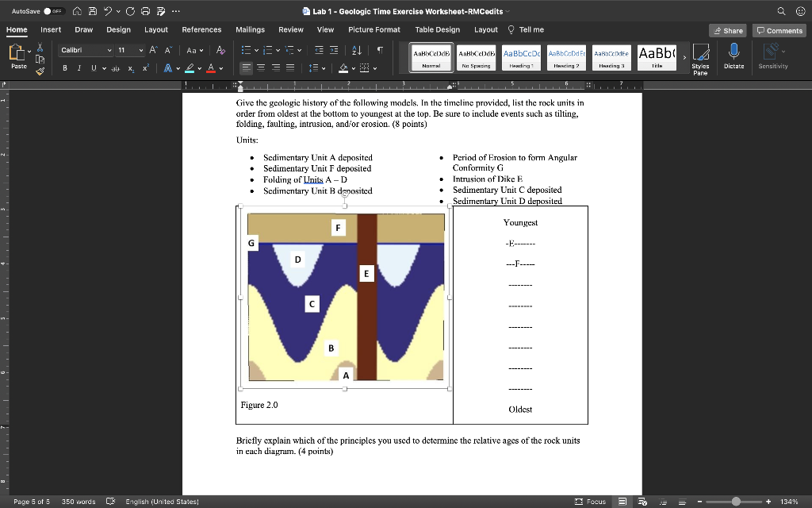Click the Format Painter brush icon
812x508 pixels.
[40, 71]
